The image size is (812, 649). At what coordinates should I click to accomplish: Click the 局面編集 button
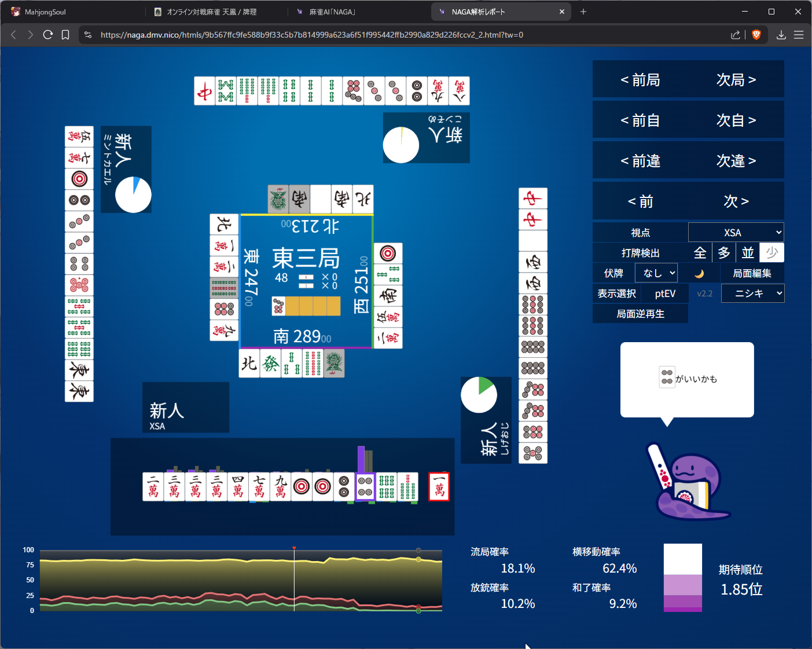pyautogui.click(x=752, y=273)
